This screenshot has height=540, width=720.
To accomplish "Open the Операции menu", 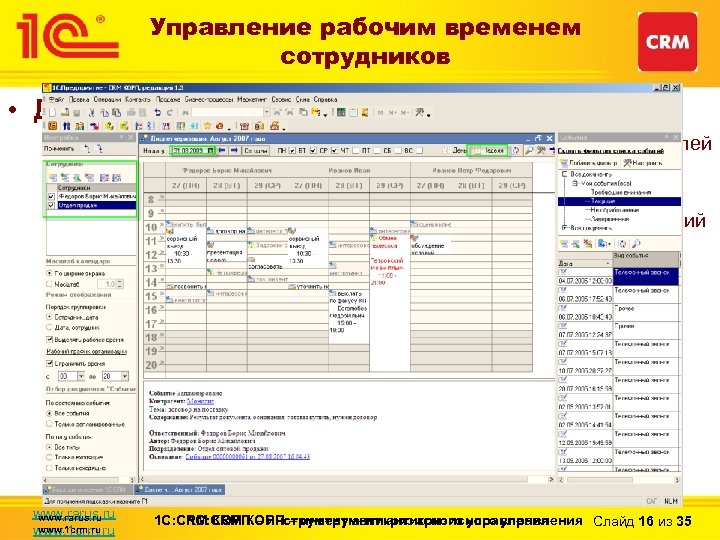I will coord(107,99).
